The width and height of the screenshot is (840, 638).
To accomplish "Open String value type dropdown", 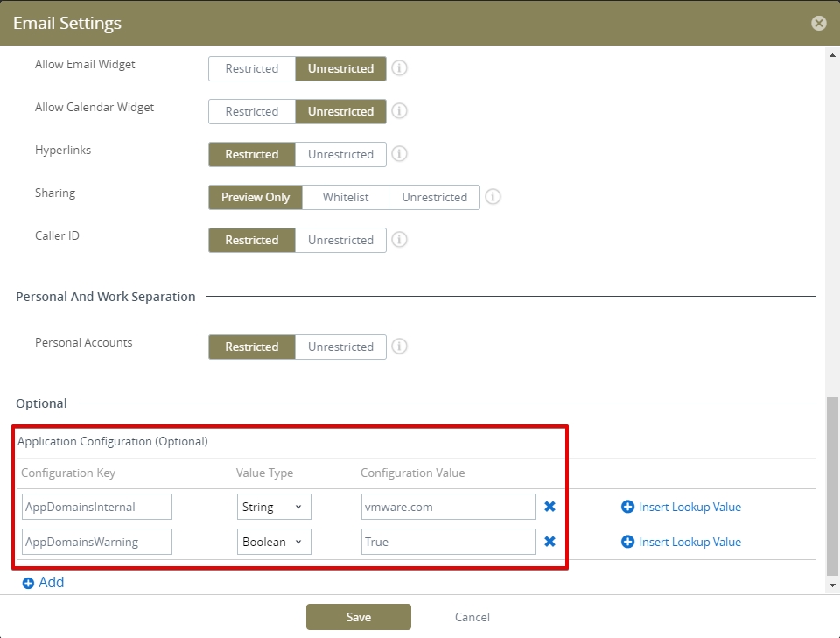I will pos(274,507).
